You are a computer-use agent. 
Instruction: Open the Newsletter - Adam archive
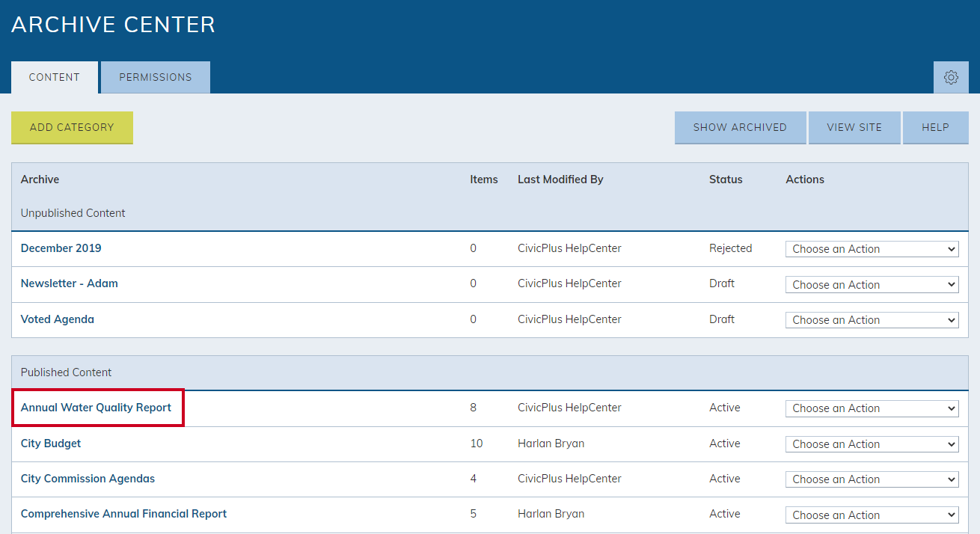click(x=70, y=283)
